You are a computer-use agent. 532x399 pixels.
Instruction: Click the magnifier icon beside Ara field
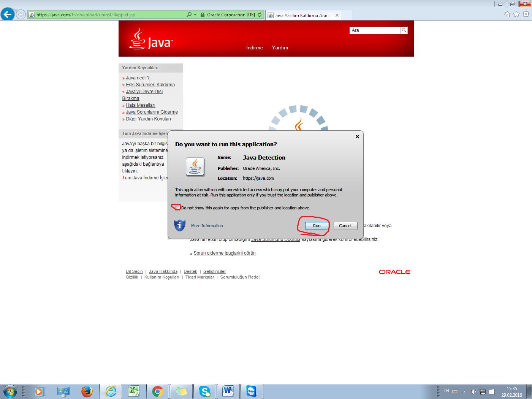pos(404,30)
